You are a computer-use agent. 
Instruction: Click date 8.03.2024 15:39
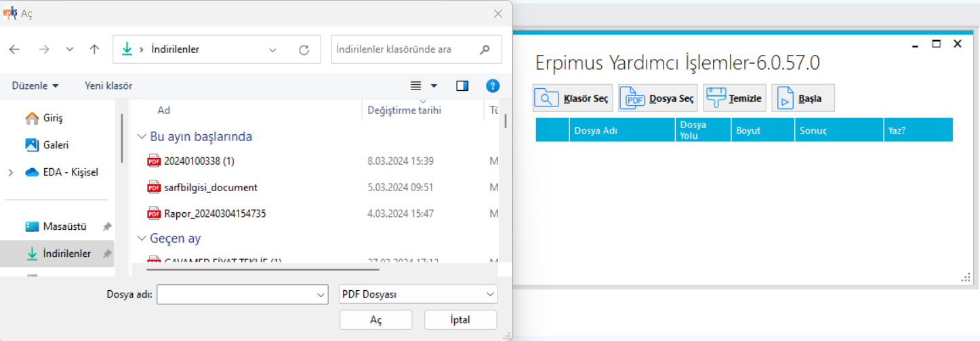(x=401, y=161)
